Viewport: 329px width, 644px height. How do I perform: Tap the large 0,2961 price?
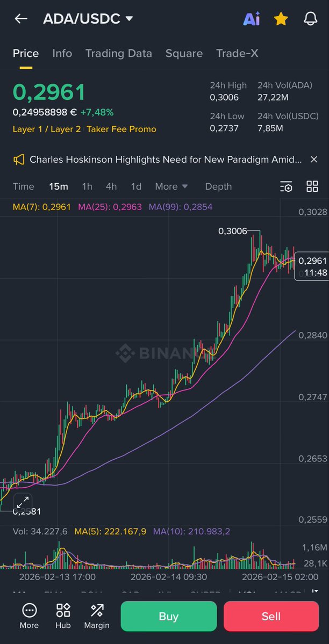coord(49,92)
